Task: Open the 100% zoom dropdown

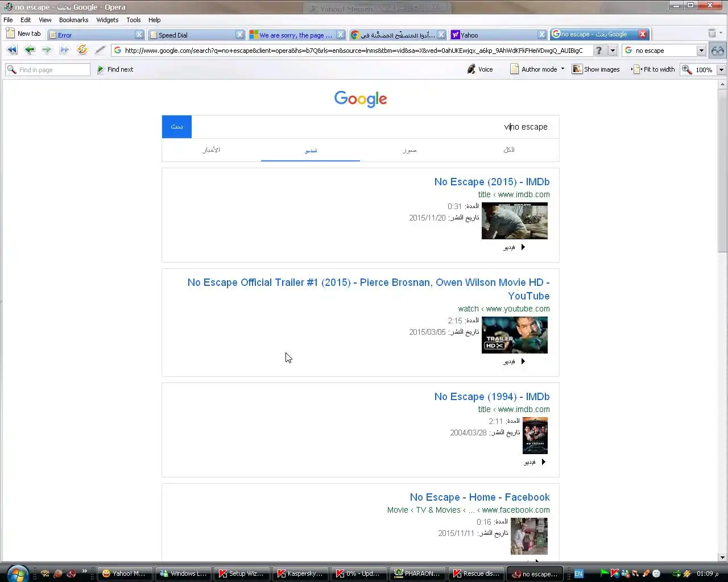Action: [x=721, y=70]
